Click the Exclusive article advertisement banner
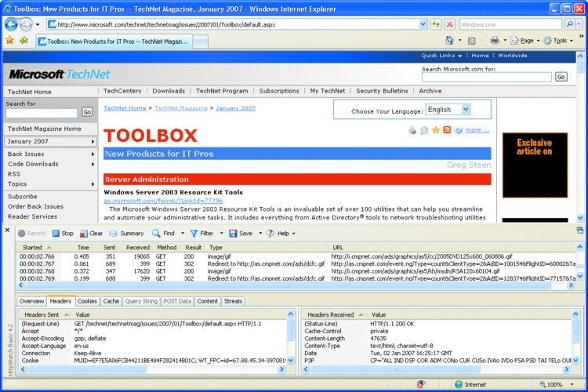Screen dimensions: 588x392 (535, 165)
